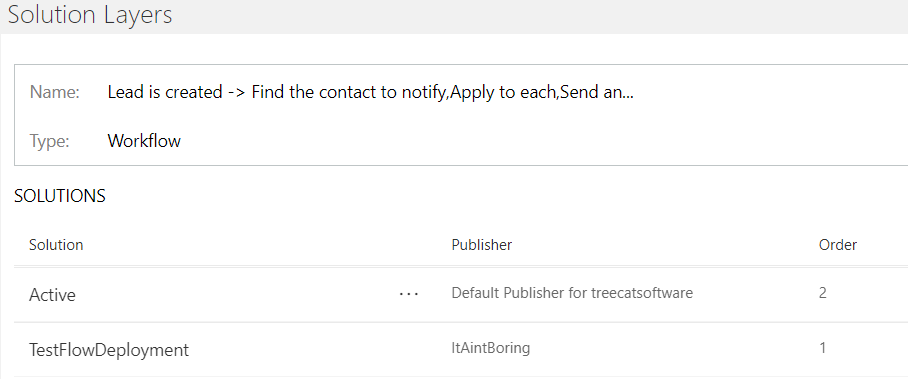Click order value 1 in TestFlowDeployment row
The height and width of the screenshot is (379, 908).
822,348
